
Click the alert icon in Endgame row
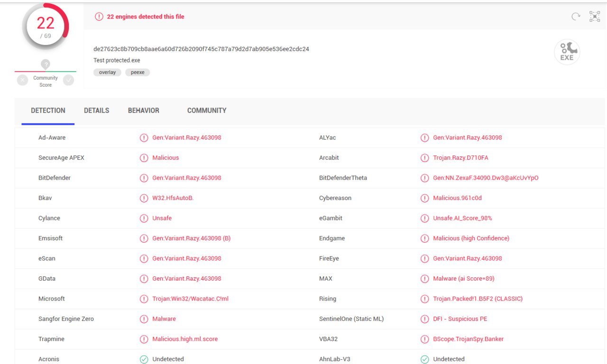pyautogui.click(x=424, y=238)
